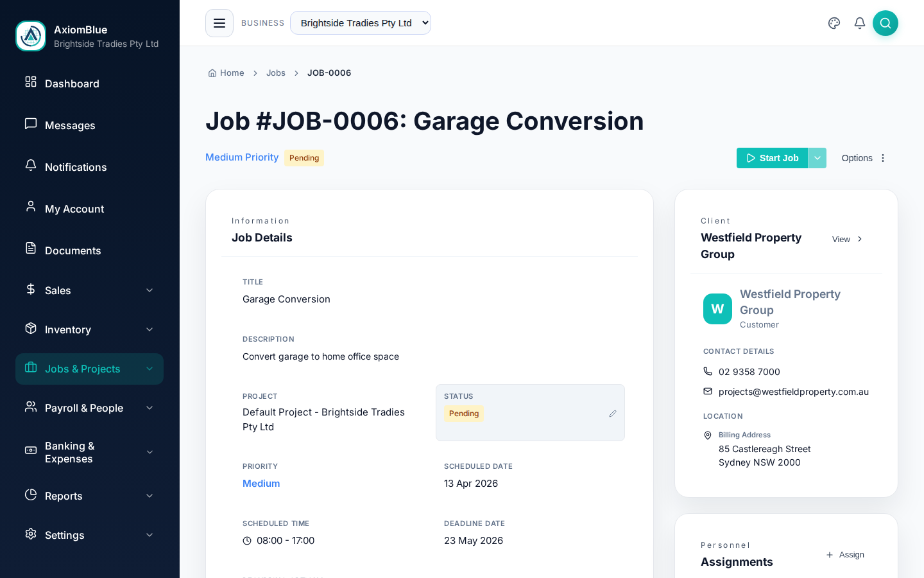Click the email icon in Contact Details
This screenshot has width=924, height=578.
pyautogui.click(x=708, y=391)
